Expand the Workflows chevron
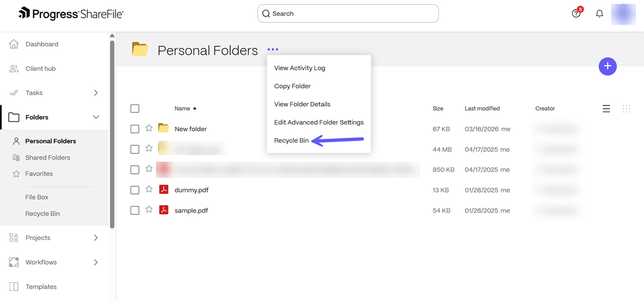 click(x=95, y=262)
